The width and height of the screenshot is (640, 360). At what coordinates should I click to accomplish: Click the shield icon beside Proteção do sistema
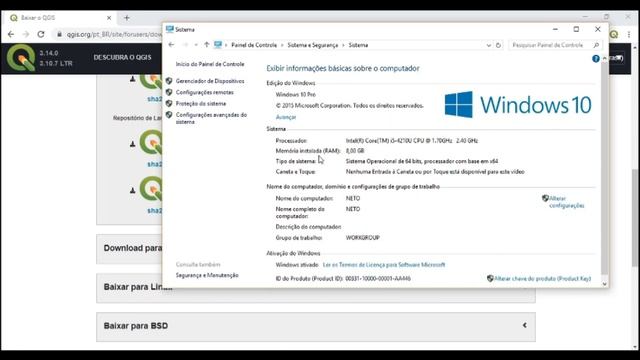tap(169, 104)
